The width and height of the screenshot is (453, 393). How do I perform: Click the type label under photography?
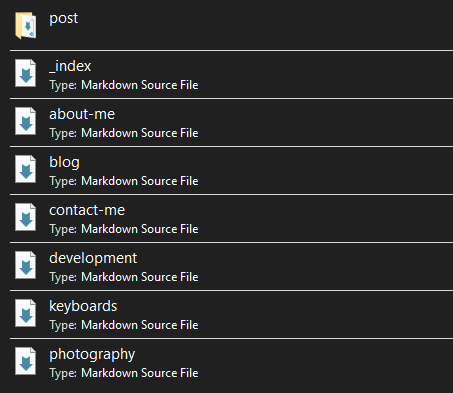[x=124, y=373]
